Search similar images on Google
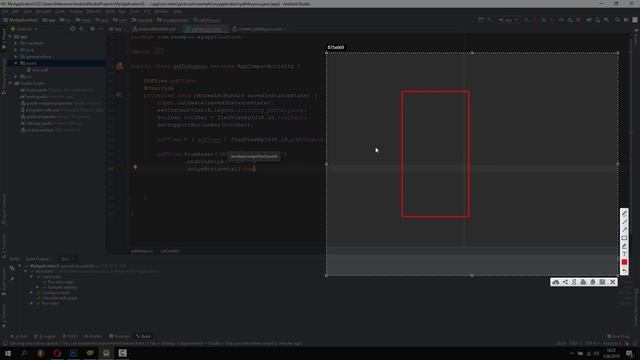The width and height of the screenshot is (640, 360). point(574,282)
